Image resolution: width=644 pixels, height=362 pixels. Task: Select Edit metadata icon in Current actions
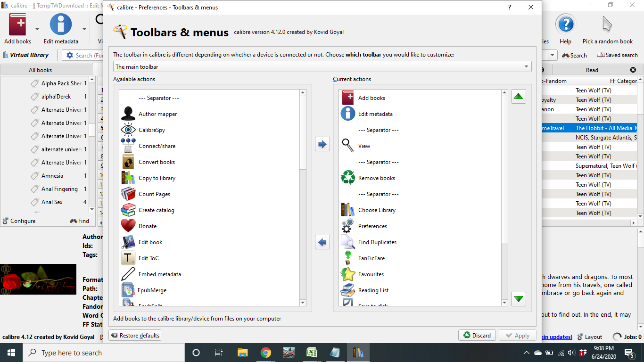pos(348,114)
